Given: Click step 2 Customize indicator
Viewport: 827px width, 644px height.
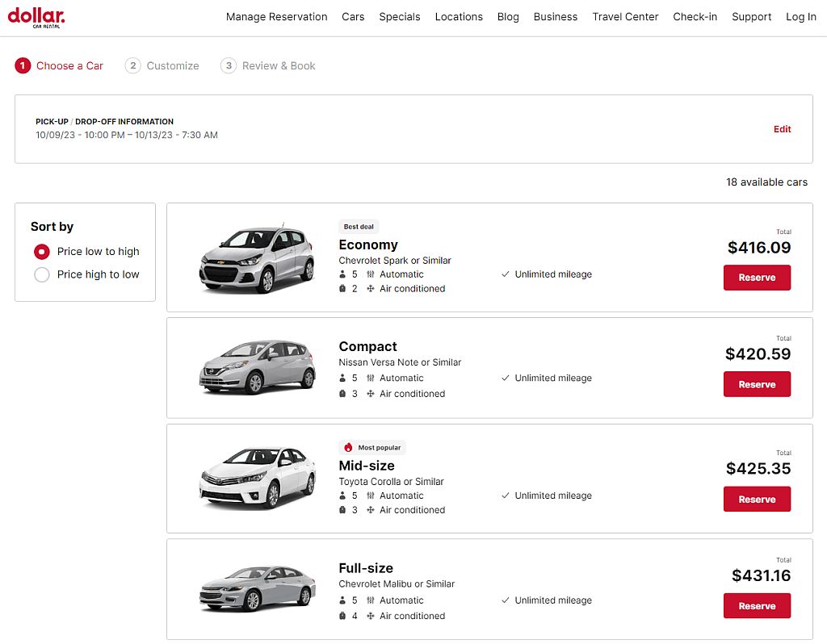Looking at the screenshot, I should coord(132,65).
